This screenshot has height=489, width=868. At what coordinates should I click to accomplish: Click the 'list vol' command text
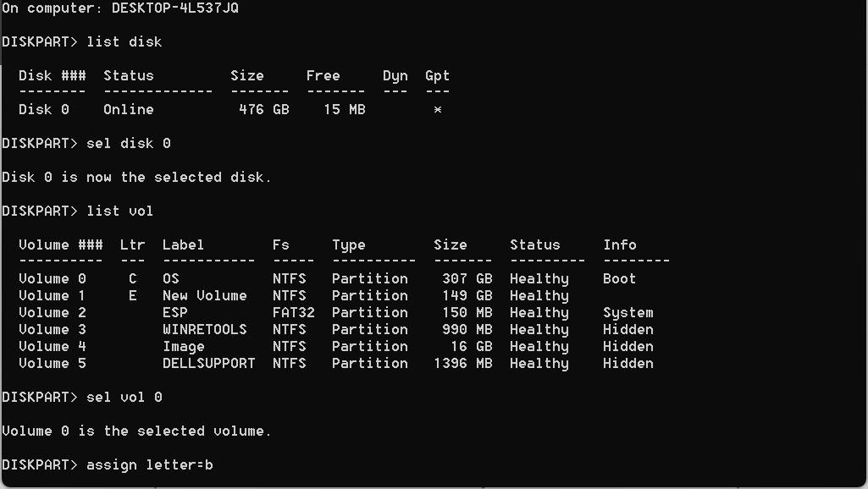119,212
